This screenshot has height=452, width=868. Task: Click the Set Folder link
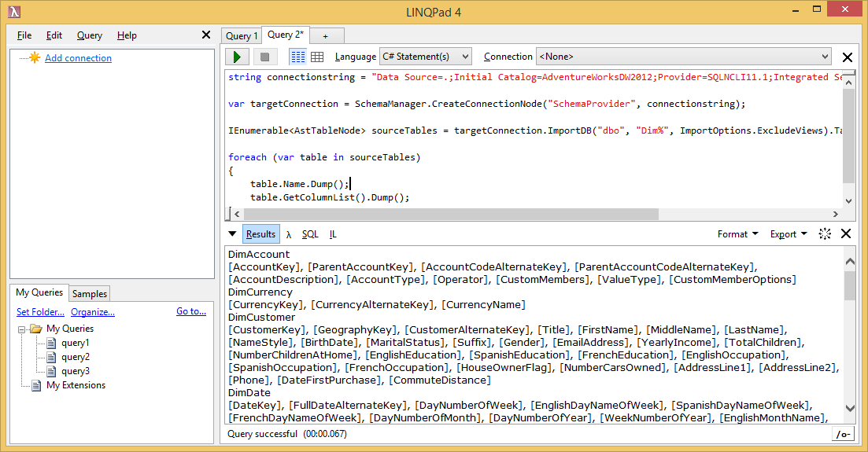(x=40, y=312)
